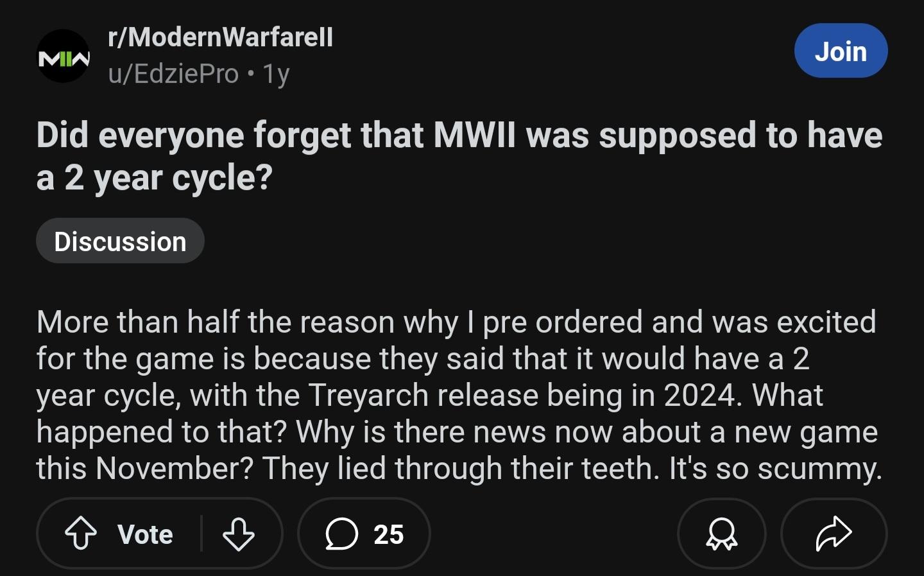
Task: Share the post with the arrow icon
Action: click(x=833, y=534)
